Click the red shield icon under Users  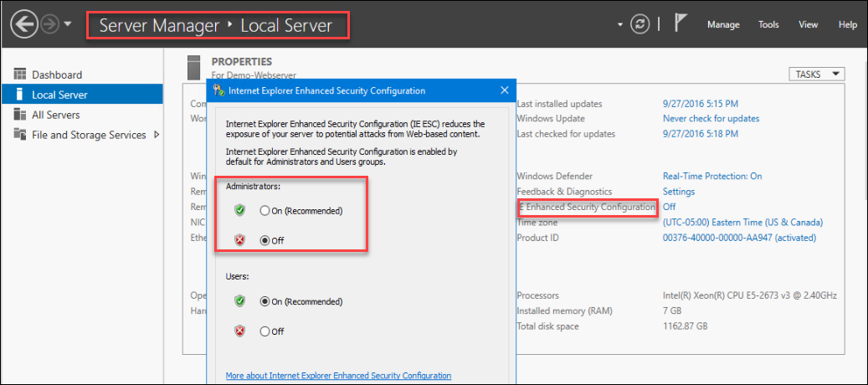tap(239, 331)
